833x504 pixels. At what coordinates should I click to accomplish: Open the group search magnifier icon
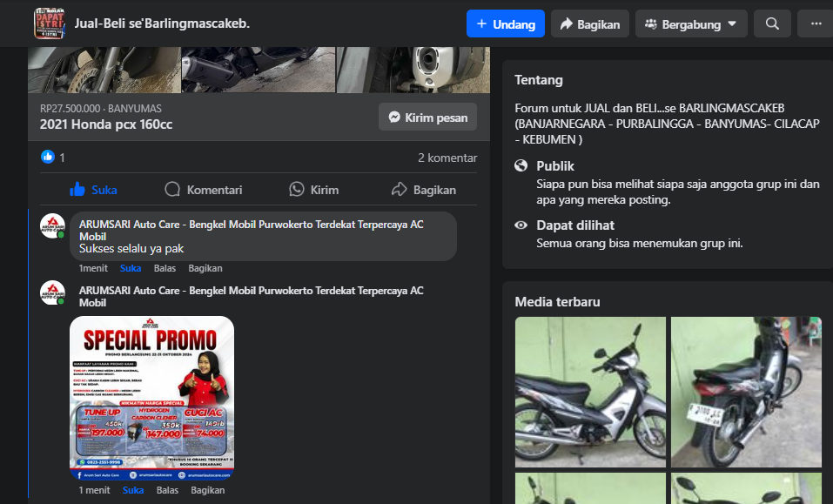(772, 24)
